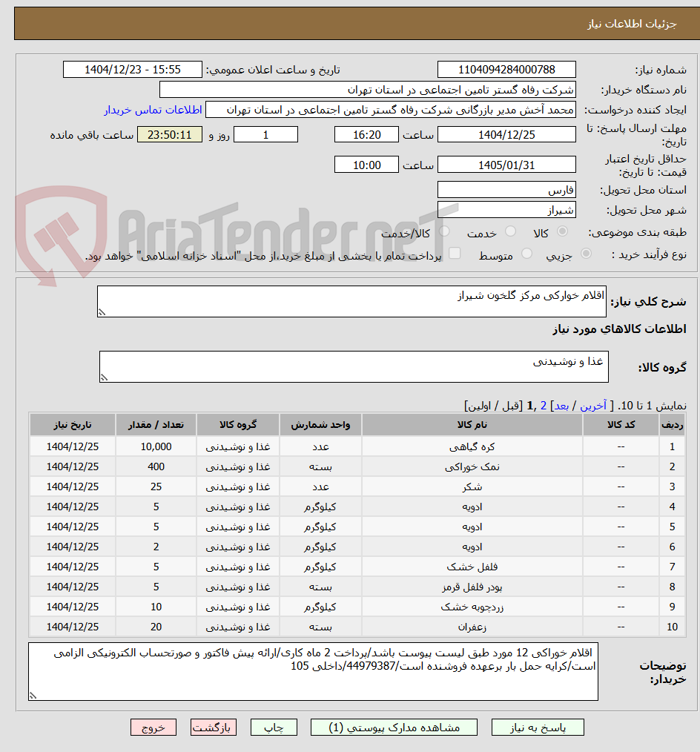
Task: Select the کالا/خدمت radio button
Action: [444, 231]
